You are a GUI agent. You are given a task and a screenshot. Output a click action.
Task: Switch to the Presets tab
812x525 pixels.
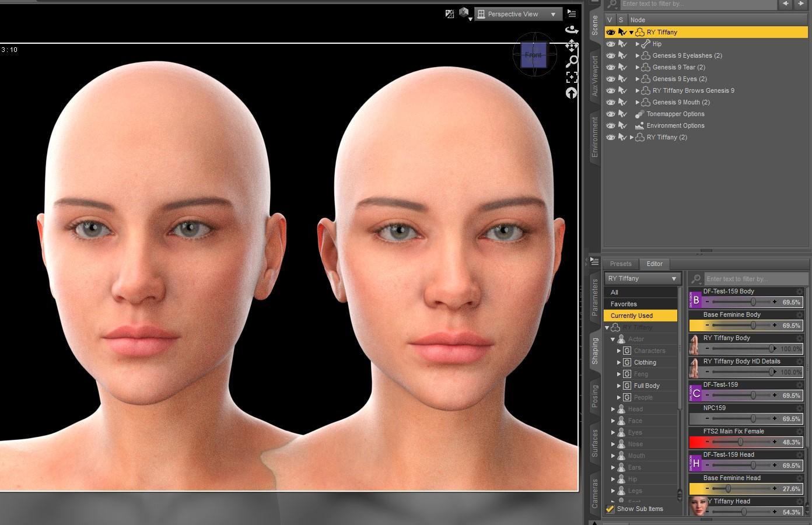click(x=621, y=264)
